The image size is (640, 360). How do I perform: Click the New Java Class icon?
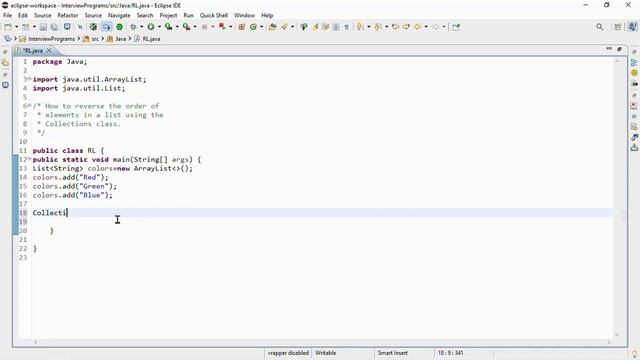coord(253,27)
